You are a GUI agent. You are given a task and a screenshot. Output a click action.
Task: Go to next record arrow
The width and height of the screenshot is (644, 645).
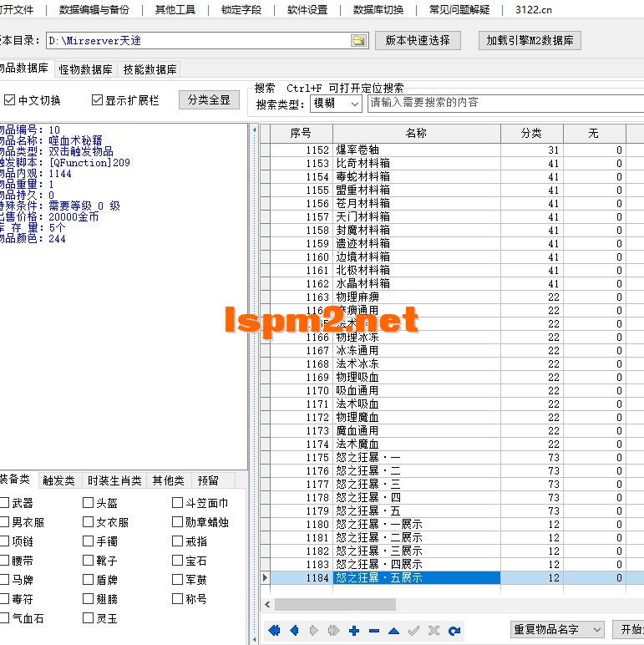coord(314,630)
